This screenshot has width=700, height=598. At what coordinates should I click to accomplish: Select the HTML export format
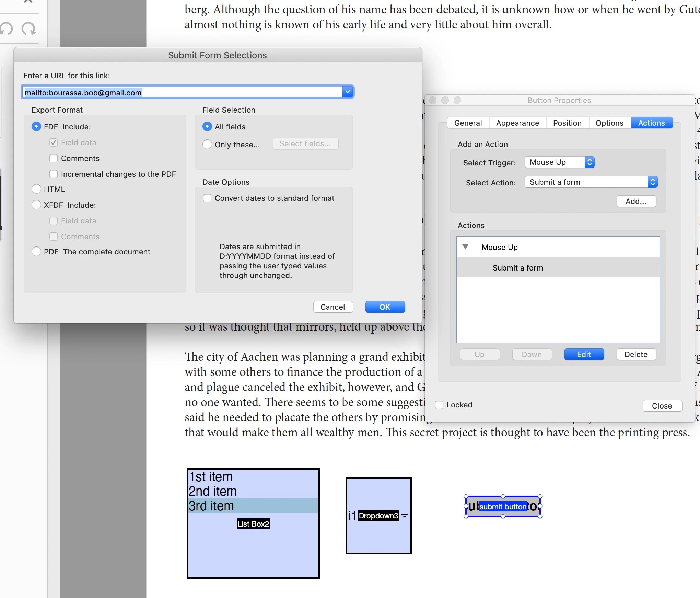(x=36, y=189)
